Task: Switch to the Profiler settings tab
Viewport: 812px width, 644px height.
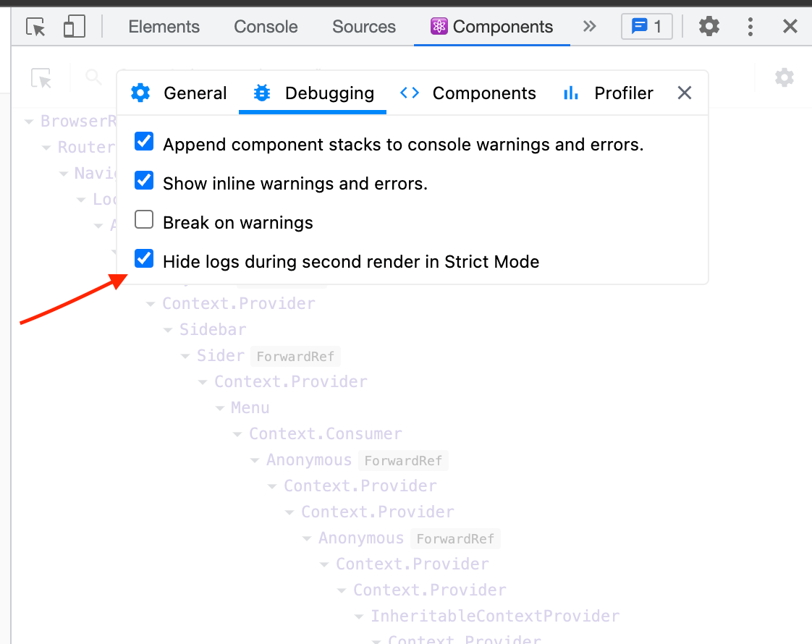Action: 623,93
